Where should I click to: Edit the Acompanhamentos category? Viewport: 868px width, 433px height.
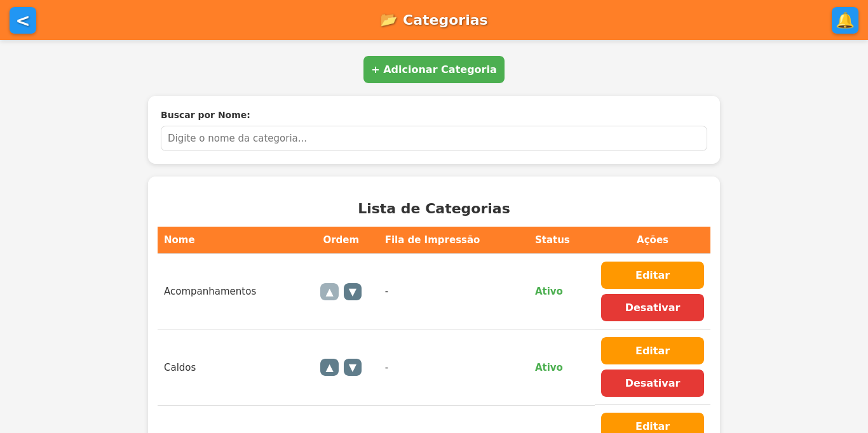[x=652, y=275]
